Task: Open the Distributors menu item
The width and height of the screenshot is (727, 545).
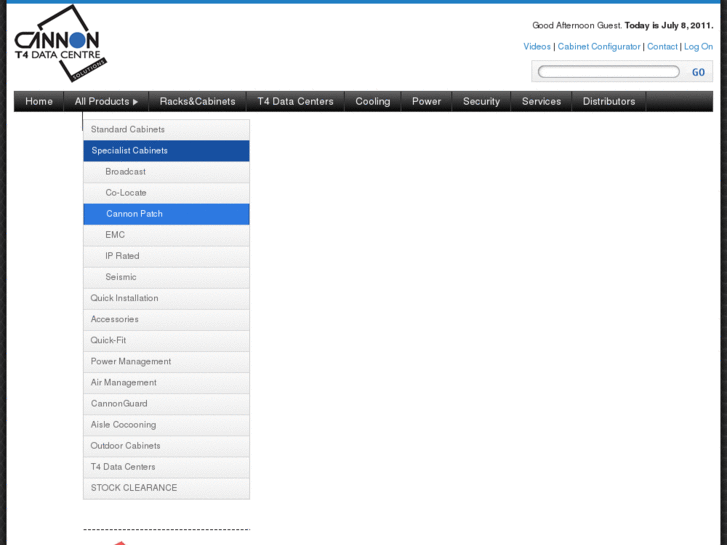Action: 609,101
